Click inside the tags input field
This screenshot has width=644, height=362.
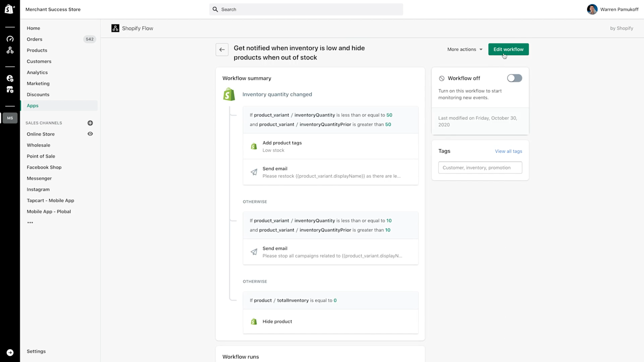tap(480, 167)
